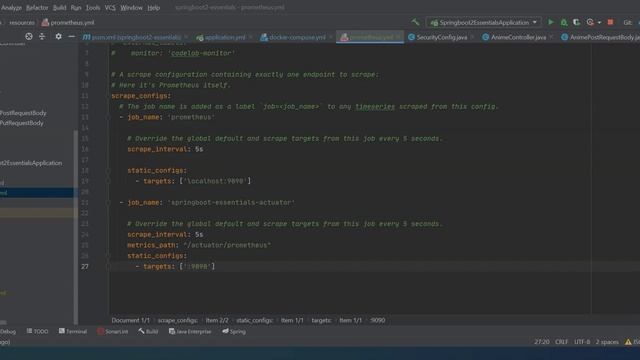
Task: Click the '/actuator/prometheus' metrics path value
Action: [x=227, y=245]
